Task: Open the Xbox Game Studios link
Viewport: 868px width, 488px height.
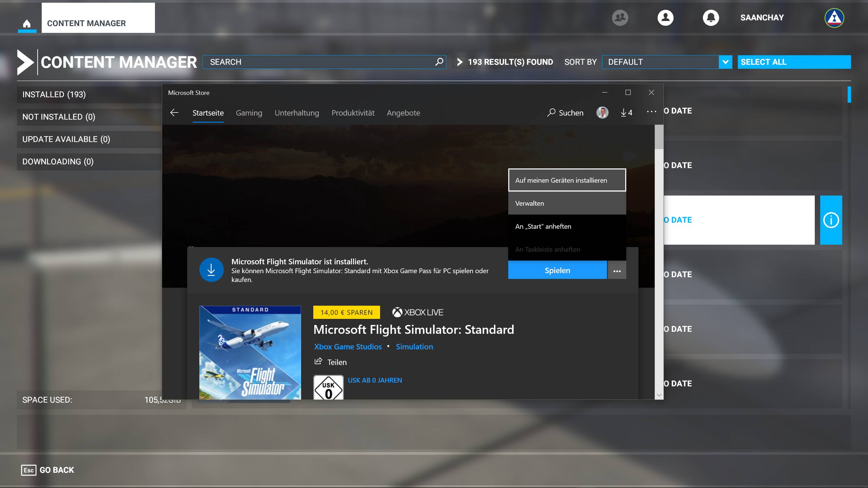Action: point(348,347)
